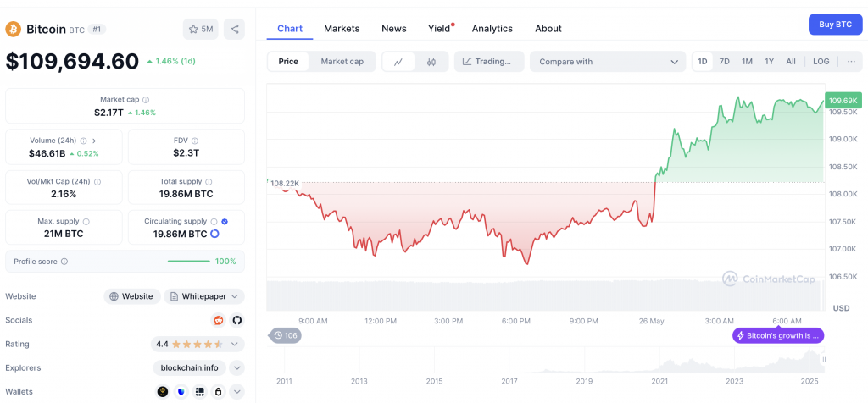The width and height of the screenshot is (868, 403).
Task: Open the share icon button
Action: point(234,30)
